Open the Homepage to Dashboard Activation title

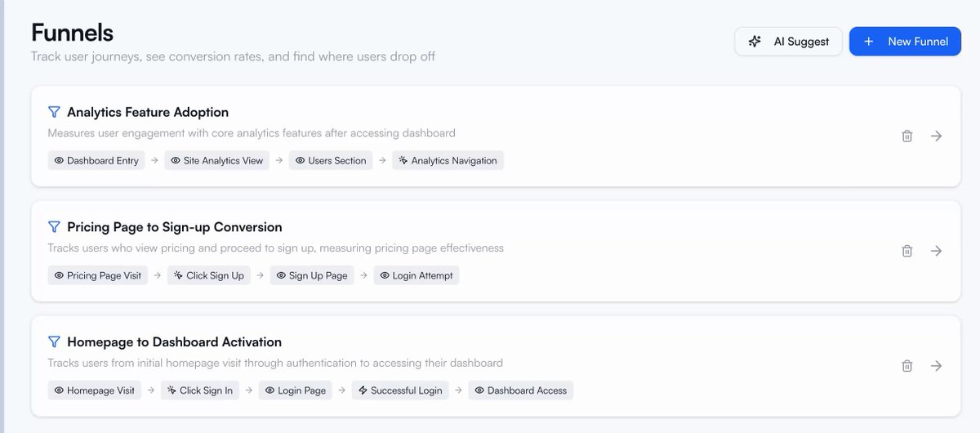click(175, 341)
